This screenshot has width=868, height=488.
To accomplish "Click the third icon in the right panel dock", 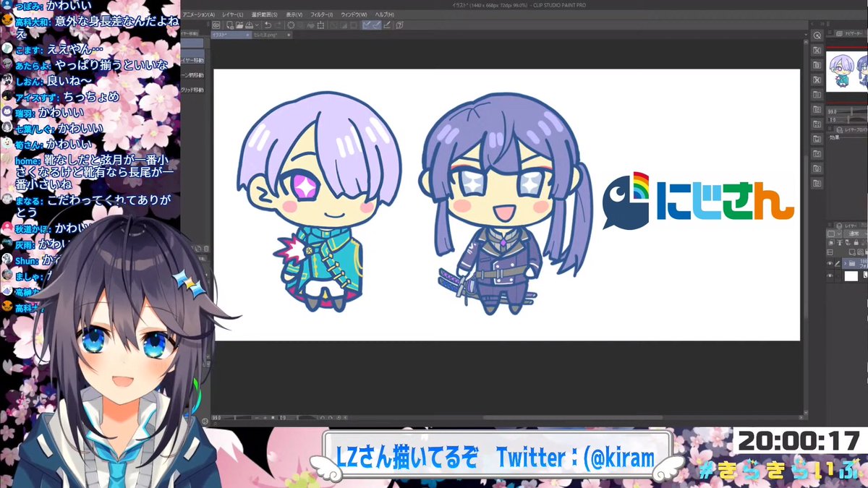I will tap(817, 65).
